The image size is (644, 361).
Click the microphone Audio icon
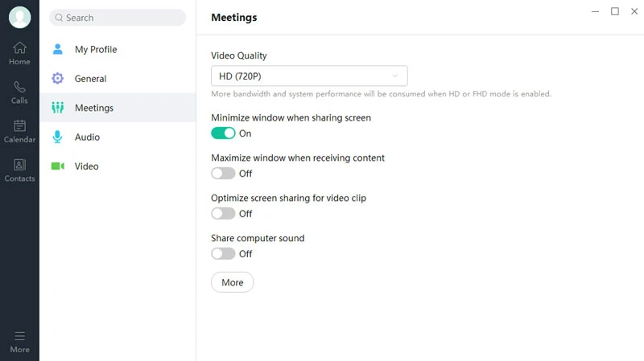pyautogui.click(x=58, y=137)
